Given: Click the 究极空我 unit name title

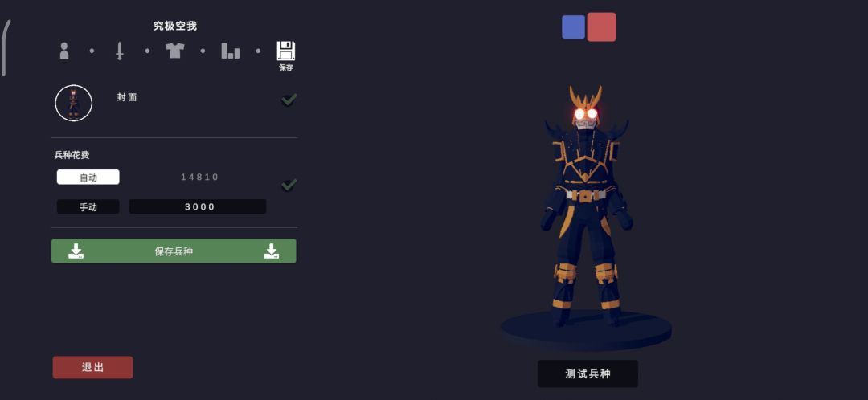Looking at the screenshot, I should click(x=175, y=26).
